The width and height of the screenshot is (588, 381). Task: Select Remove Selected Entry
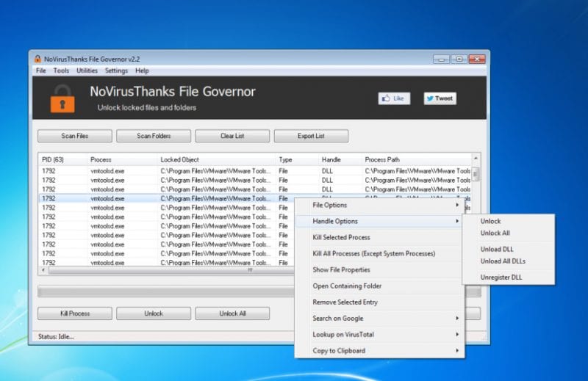(379, 302)
